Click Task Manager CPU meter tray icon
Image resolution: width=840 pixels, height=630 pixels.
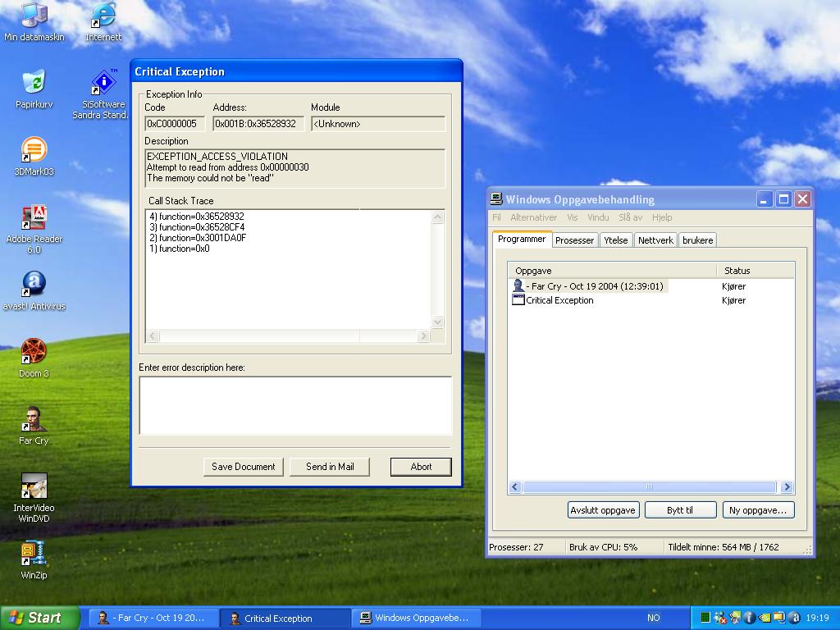tap(705, 618)
